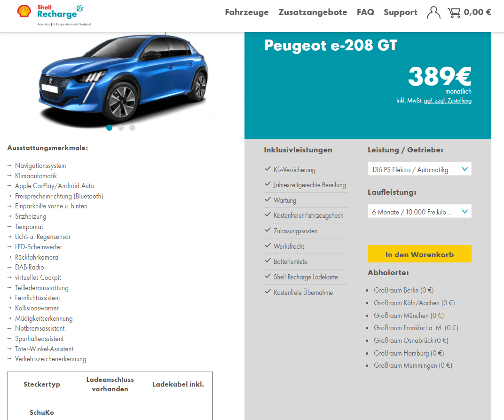Image resolution: width=504 pixels, height=420 pixels.
Task: Open the Support menu item
Action: pyautogui.click(x=400, y=12)
